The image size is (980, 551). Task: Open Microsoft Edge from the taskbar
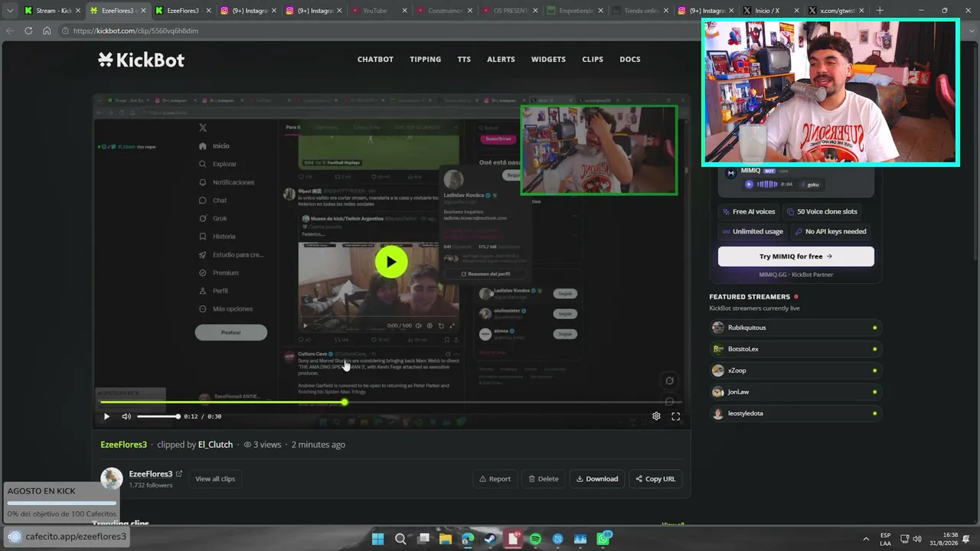468,539
